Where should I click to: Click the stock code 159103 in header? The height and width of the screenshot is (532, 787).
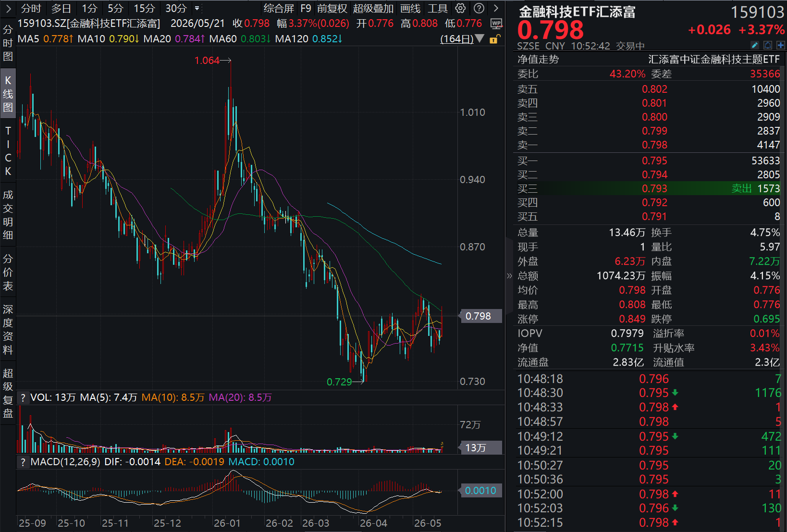(757, 12)
